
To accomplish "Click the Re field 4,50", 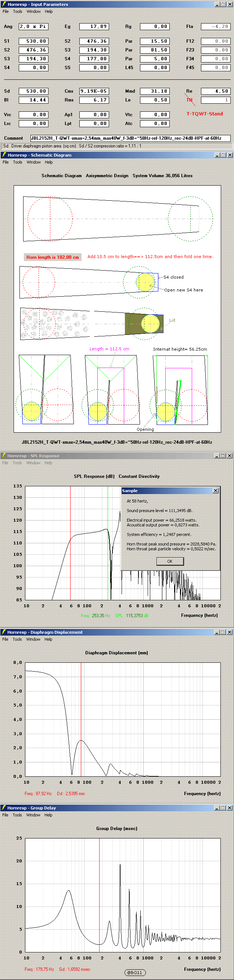I will 215,91.
